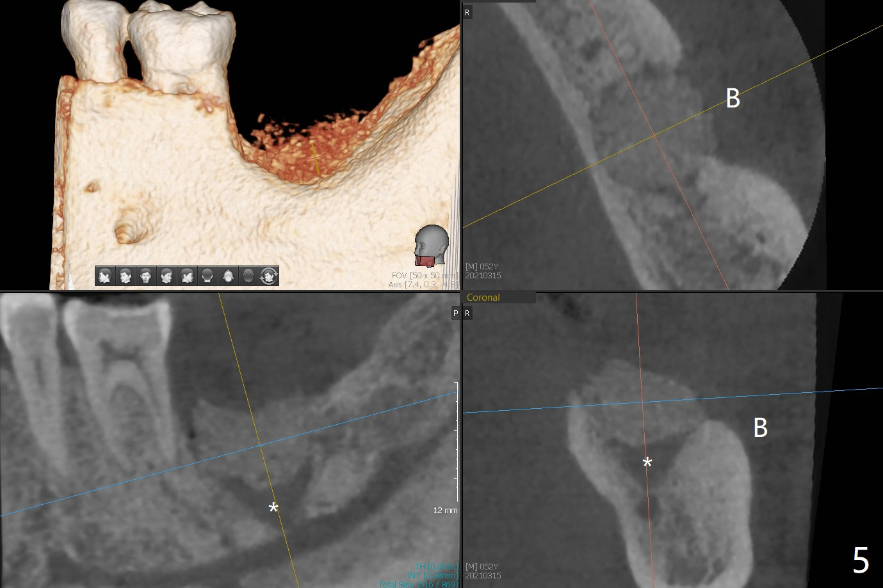Click the asterisk marker in the Coronal pane
The image size is (883, 588).
pos(647,463)
